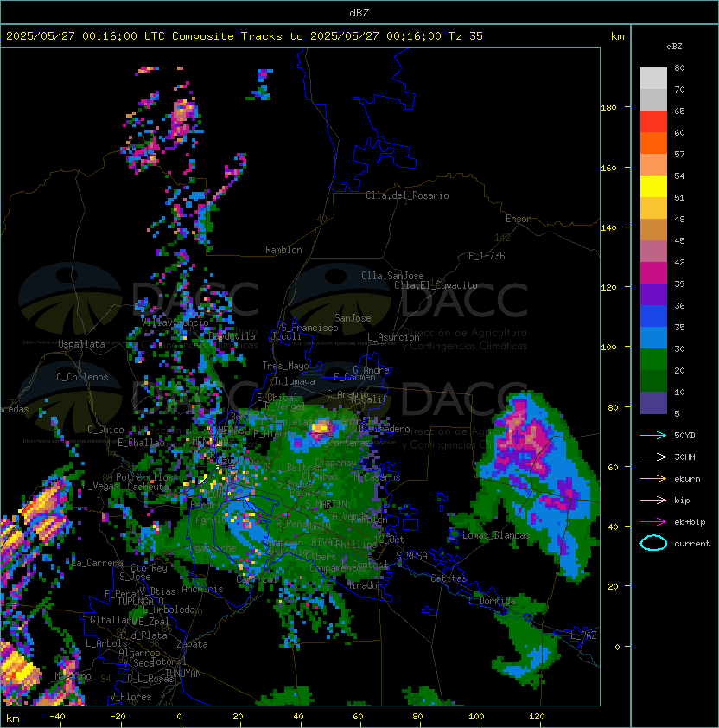The image size is (719, 728).
Task: Click the Encon map label
Action: click(x=519, y=219)
